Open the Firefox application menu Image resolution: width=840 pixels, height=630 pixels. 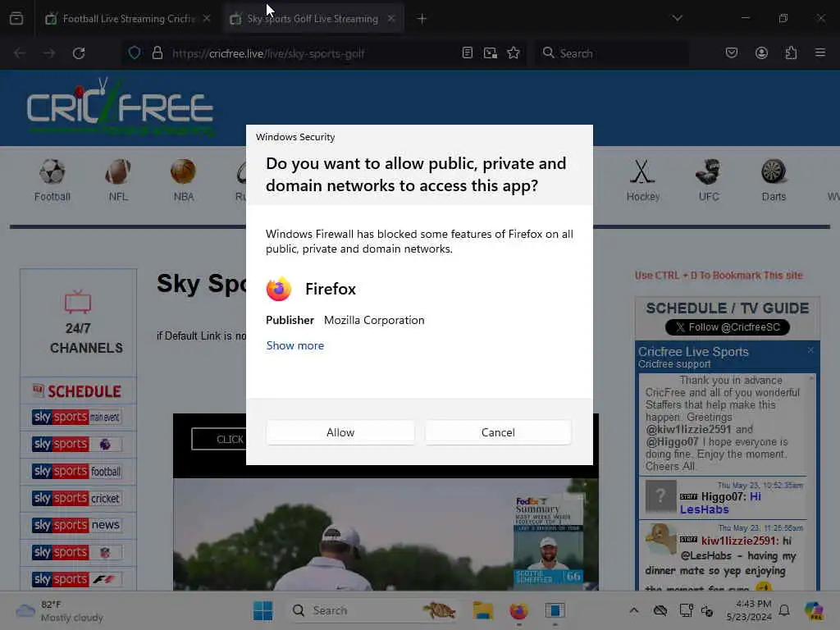coord(820,52)
